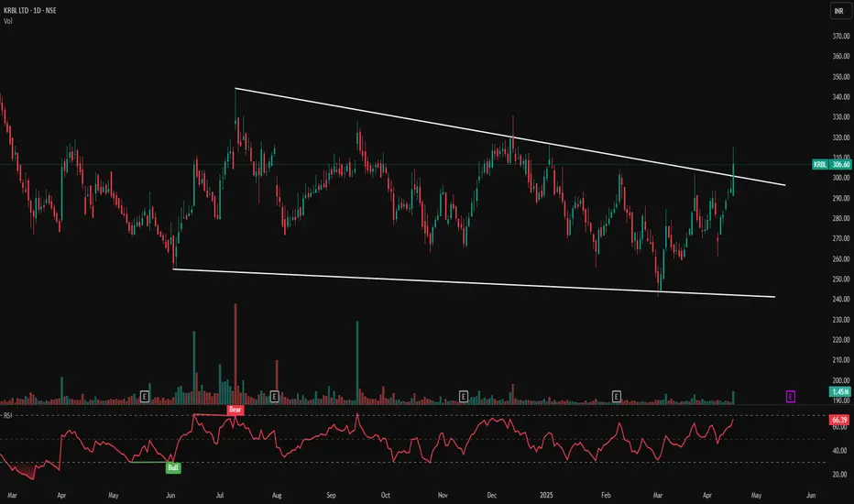Click the Nov label on time axis
Image resolution: width=854 pixels, height=504 pixels.
click(x=443, y=495)
